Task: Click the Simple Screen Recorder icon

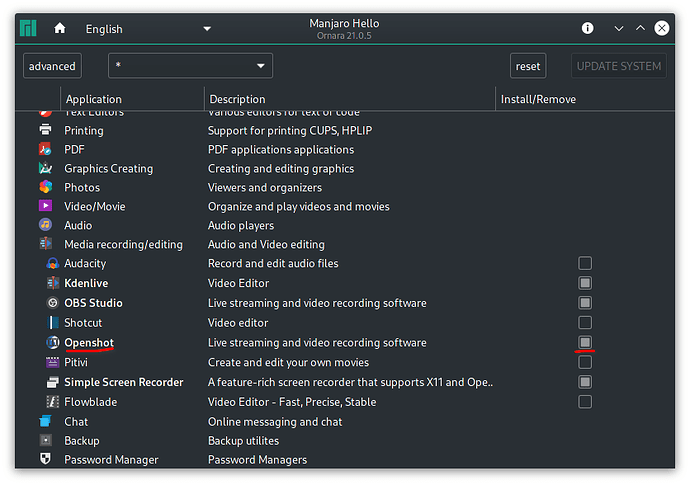Action: point(53,382)
